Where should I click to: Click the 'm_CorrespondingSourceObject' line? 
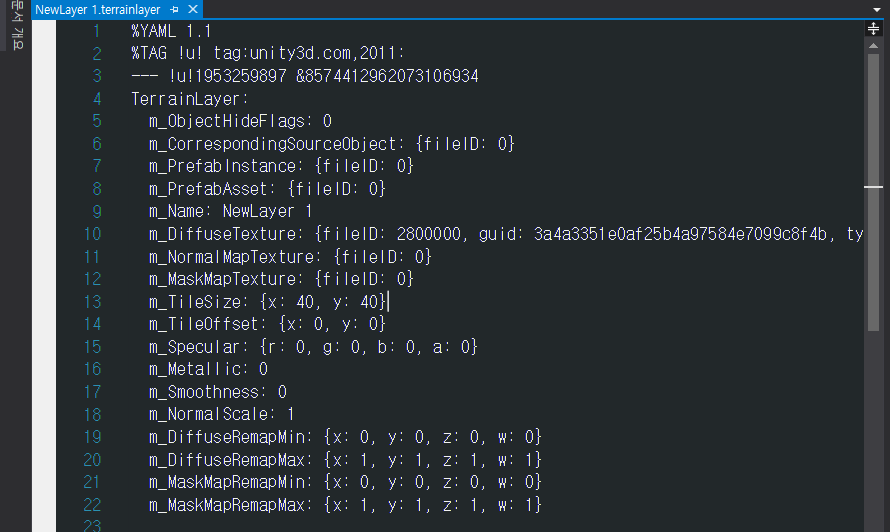[x=331, y=144]
